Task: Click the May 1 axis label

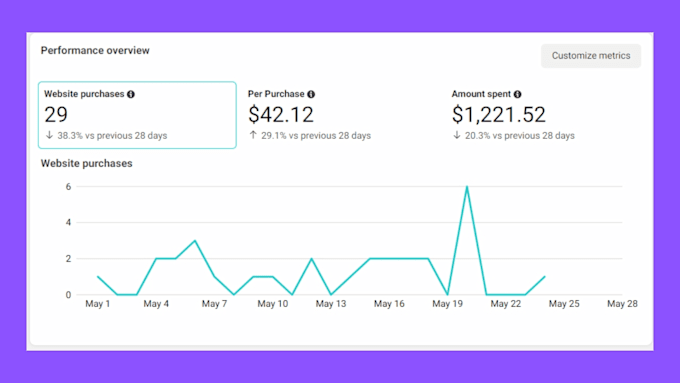Action: [x=98, y=304]
